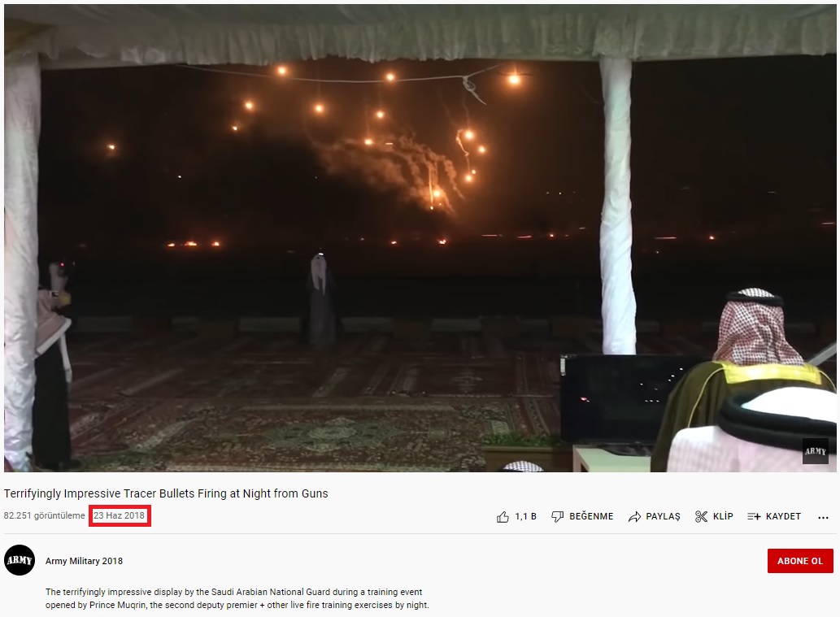Click the KAYDET save label
The height and width of the screenshot is (617, 840).
pyautogui.click(x=783, y=516)
